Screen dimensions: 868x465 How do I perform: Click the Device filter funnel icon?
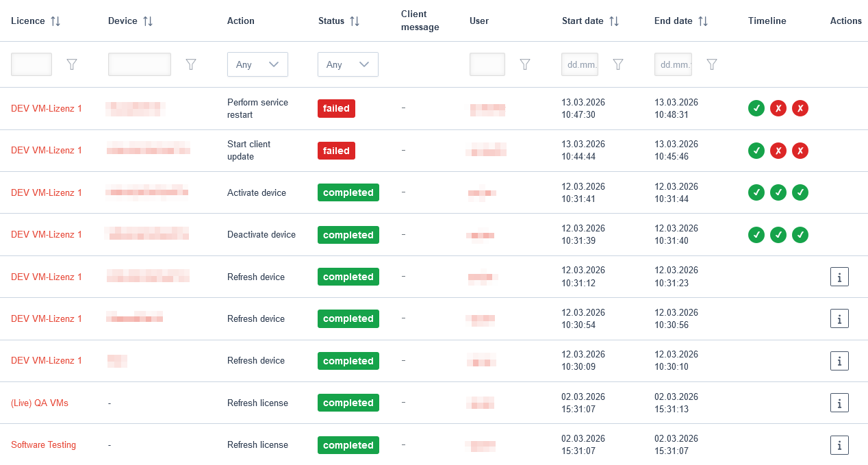pos(191,64)
